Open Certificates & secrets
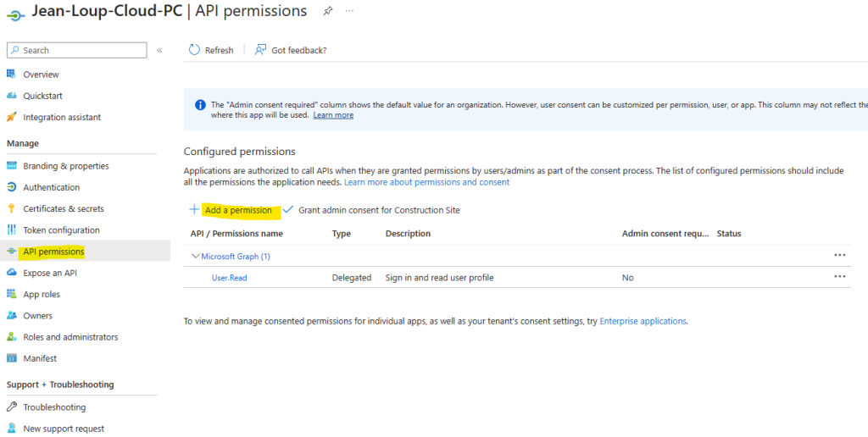This screenshot has width=868, height=437. pyautogui.click(x=64, y=208)
